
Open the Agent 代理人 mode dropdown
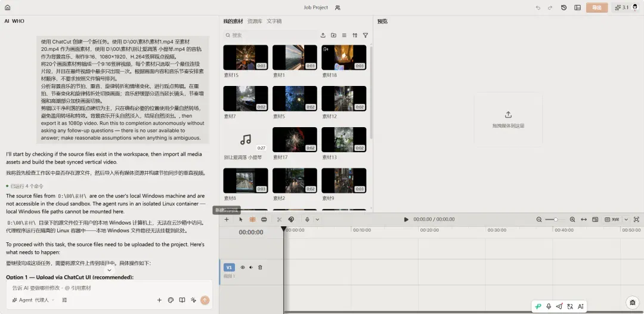(x=33, y=300)
